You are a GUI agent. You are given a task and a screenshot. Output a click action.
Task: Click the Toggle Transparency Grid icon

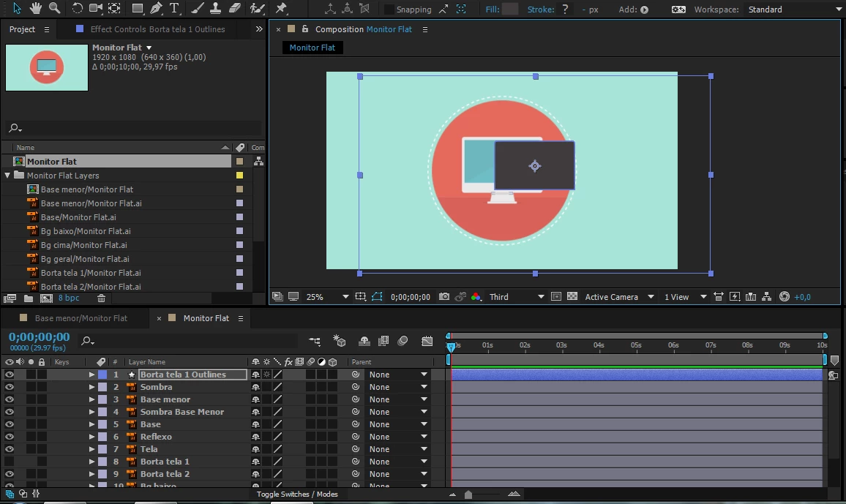tap(572, 297)
